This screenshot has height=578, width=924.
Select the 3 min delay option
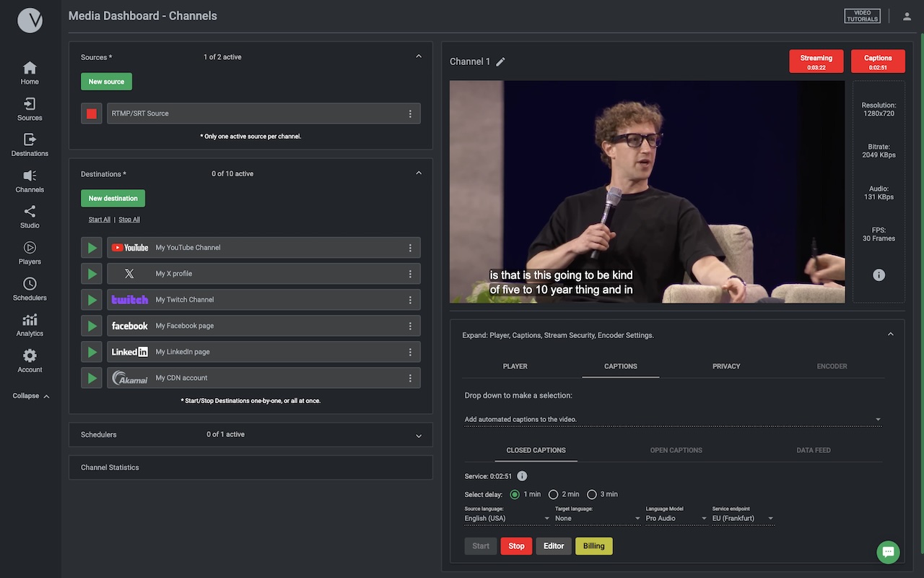pos(592,495)
